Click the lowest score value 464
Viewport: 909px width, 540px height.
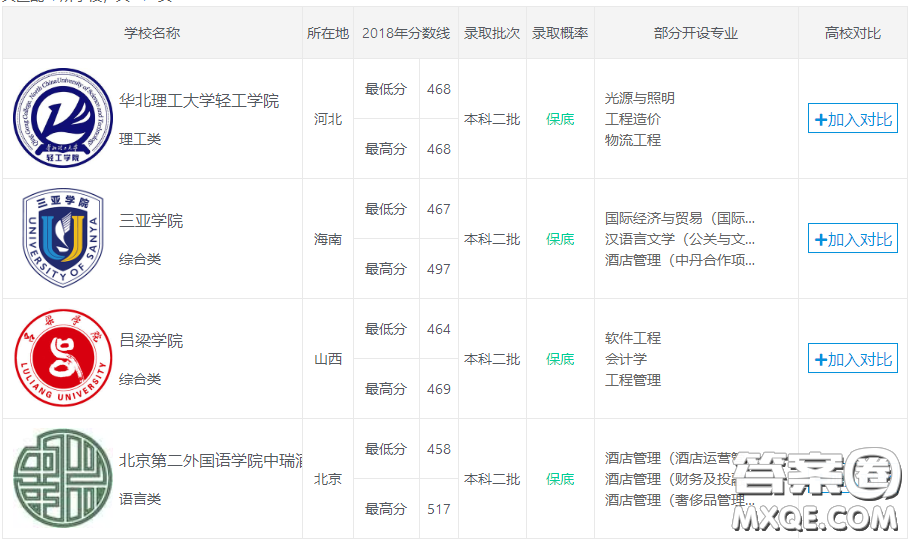coord(439,329)
